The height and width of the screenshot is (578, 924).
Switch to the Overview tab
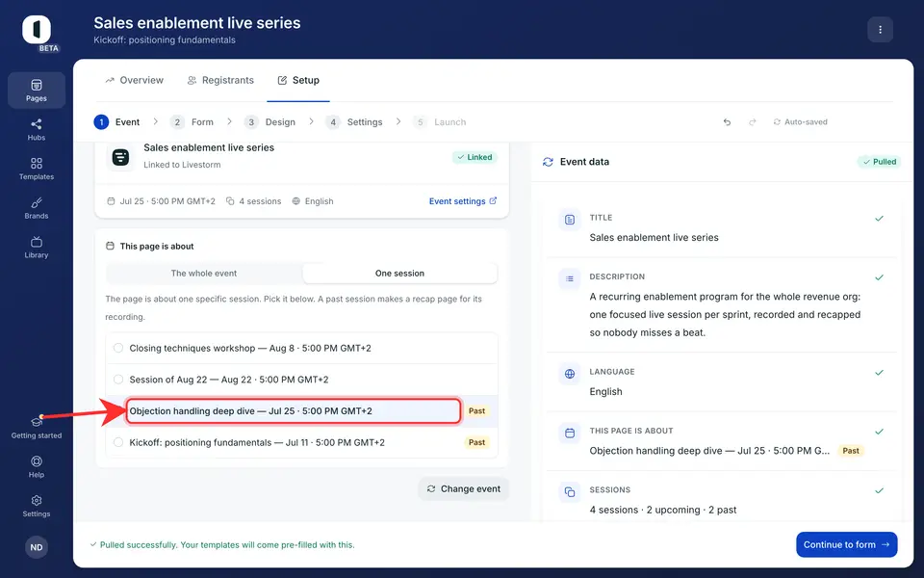coord(135,80)
